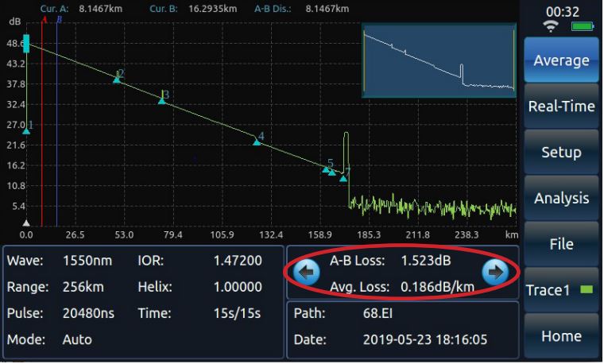Click the Mode value Auto
Viewport: 604px width, 364px height.
click(77, 339)
